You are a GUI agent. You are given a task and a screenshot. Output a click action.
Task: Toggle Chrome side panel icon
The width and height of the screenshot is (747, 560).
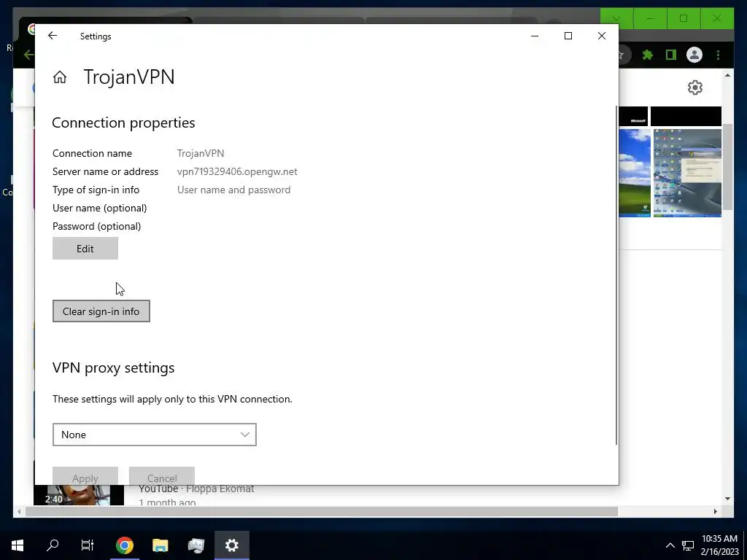pos(671,55)
